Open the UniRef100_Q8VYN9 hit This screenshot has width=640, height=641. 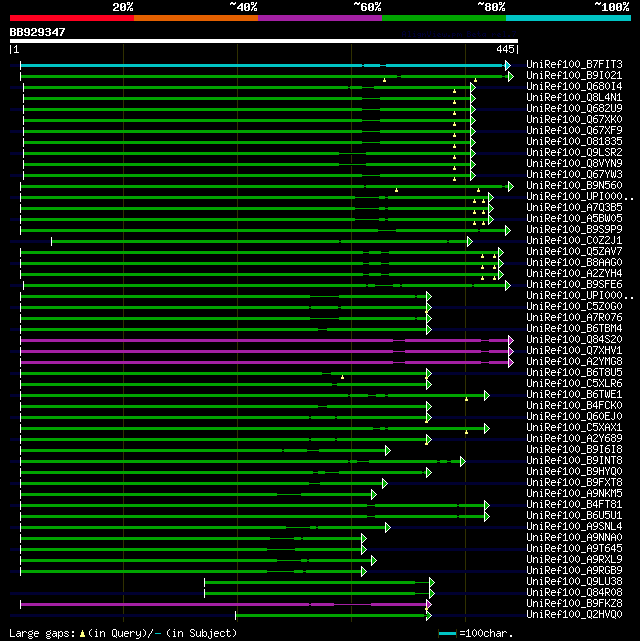click(x=574, y=164)
